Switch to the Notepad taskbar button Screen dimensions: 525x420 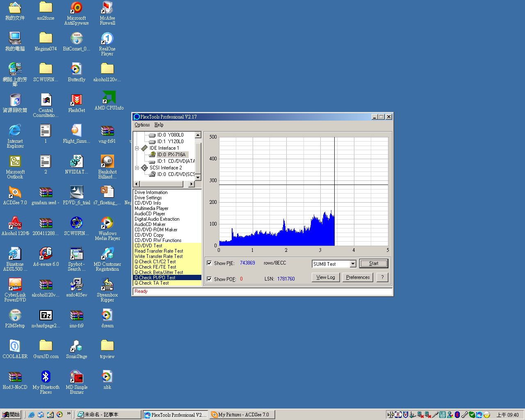(108, 415)
